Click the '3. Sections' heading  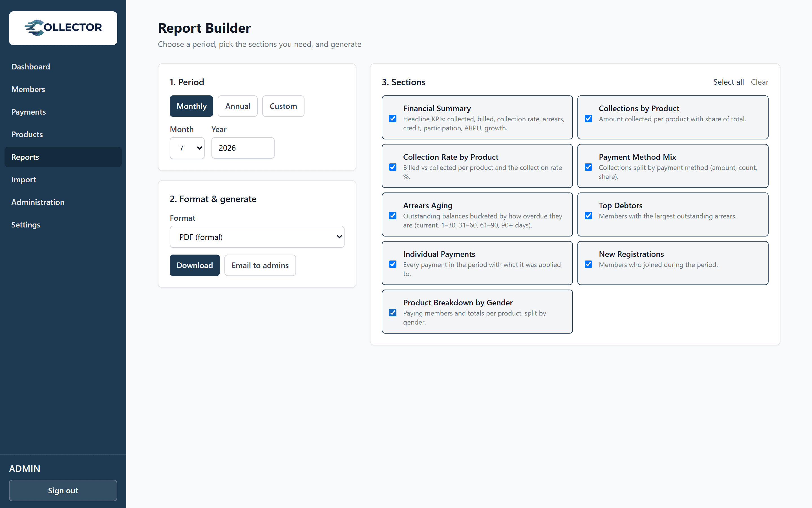click(x=403, y=82)
